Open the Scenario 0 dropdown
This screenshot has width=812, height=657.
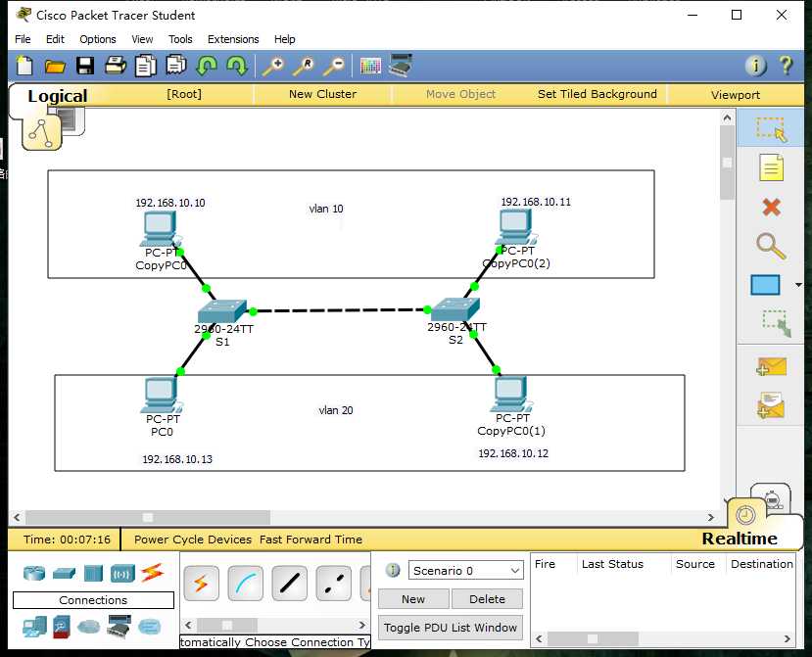(465, 571)
